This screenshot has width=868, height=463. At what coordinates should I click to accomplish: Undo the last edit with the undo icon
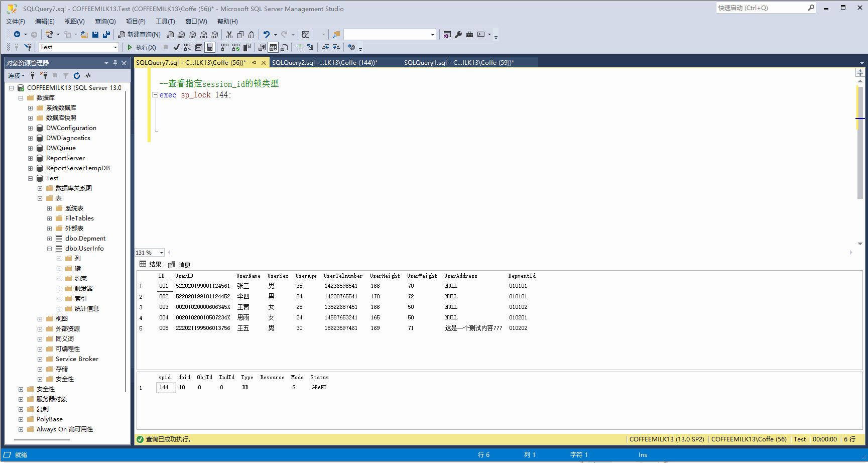coord(267,34)
